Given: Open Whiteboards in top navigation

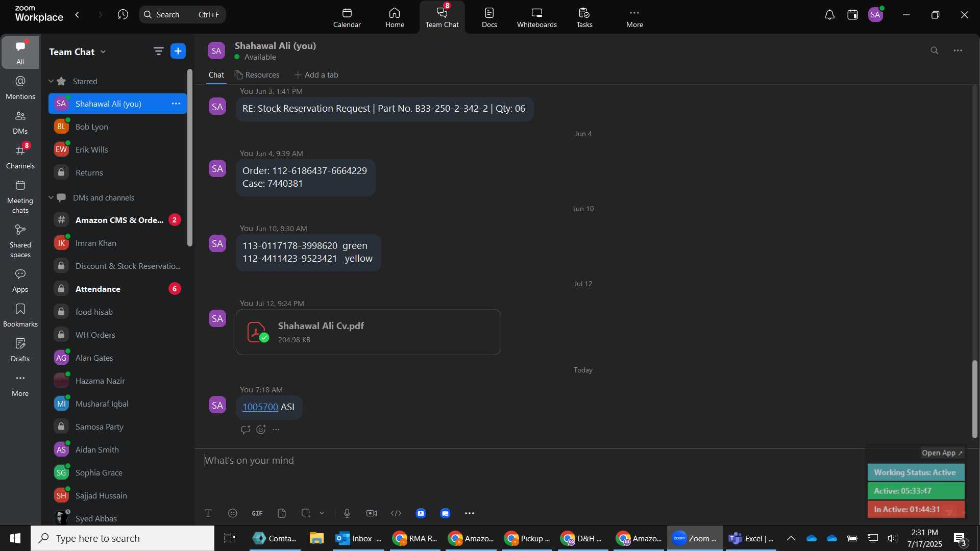Looking at the screenshot, I should 537,17.
